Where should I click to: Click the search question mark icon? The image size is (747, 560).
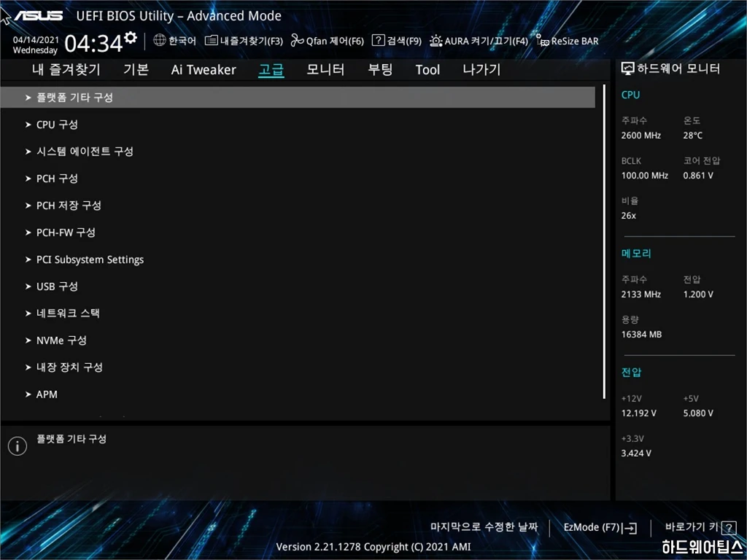378,40
